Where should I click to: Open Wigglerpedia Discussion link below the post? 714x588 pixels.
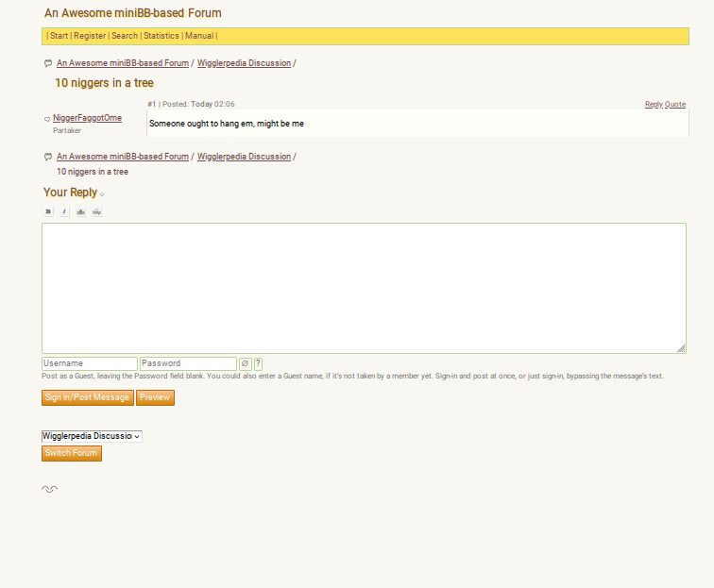[244, 157]
